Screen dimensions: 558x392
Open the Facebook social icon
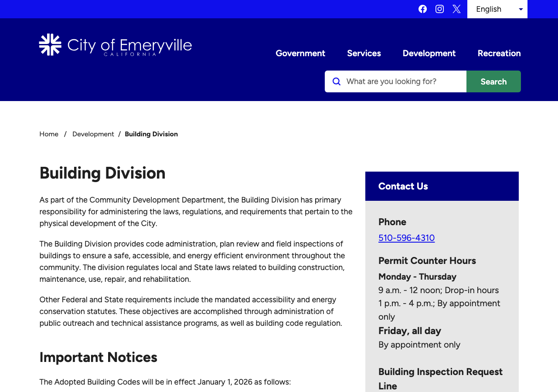pos(422,9)
